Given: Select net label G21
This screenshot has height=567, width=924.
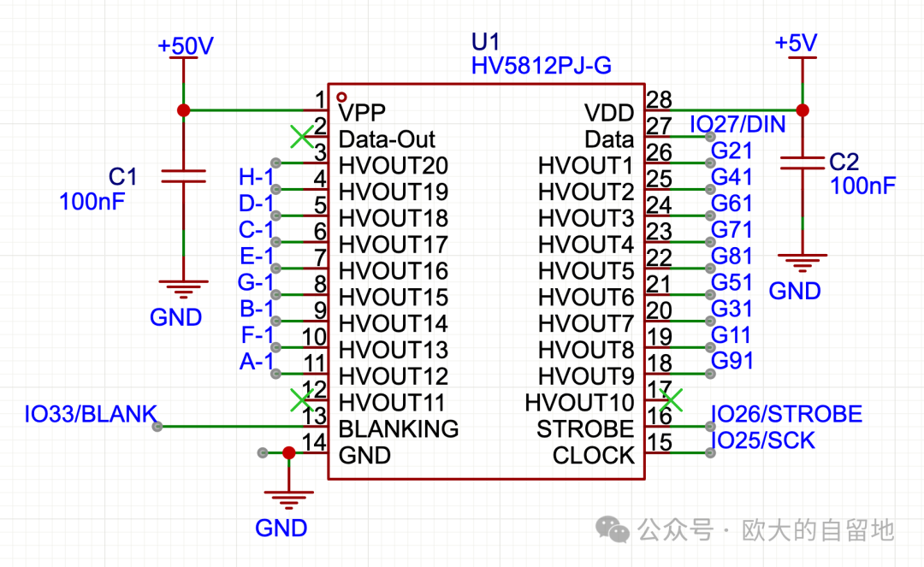Looking at the screenshot, I should tap(731, 151).
